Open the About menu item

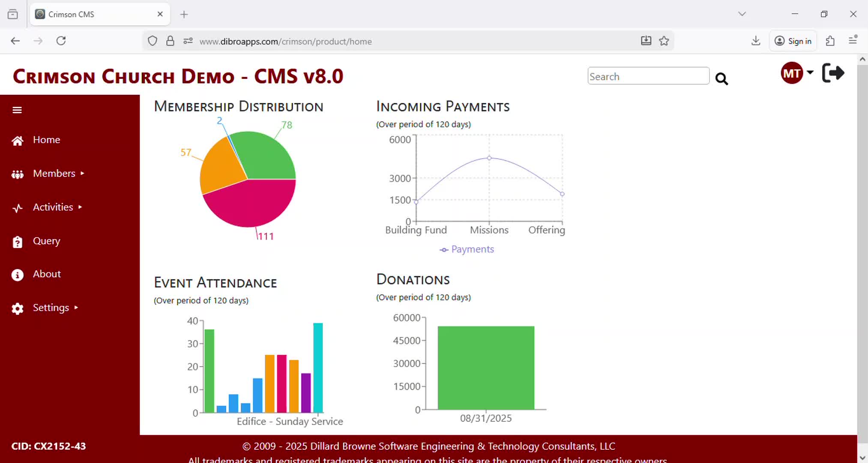pos(47,274)
